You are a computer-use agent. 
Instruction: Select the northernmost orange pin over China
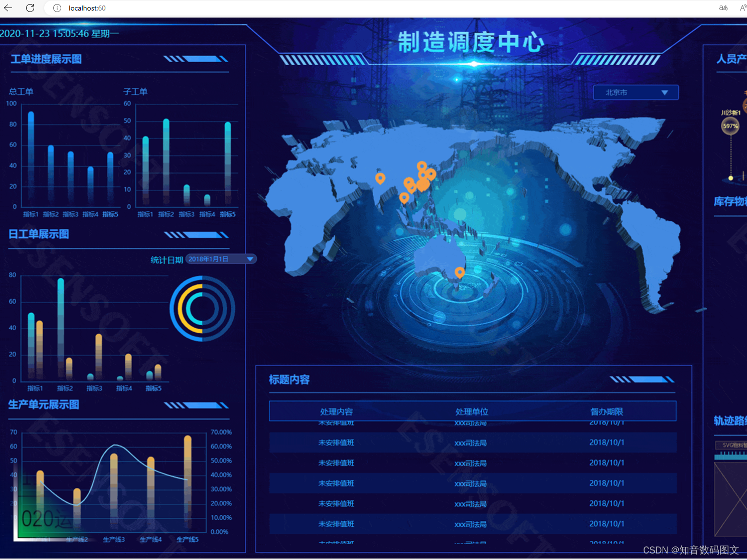(x=422, y=167)
